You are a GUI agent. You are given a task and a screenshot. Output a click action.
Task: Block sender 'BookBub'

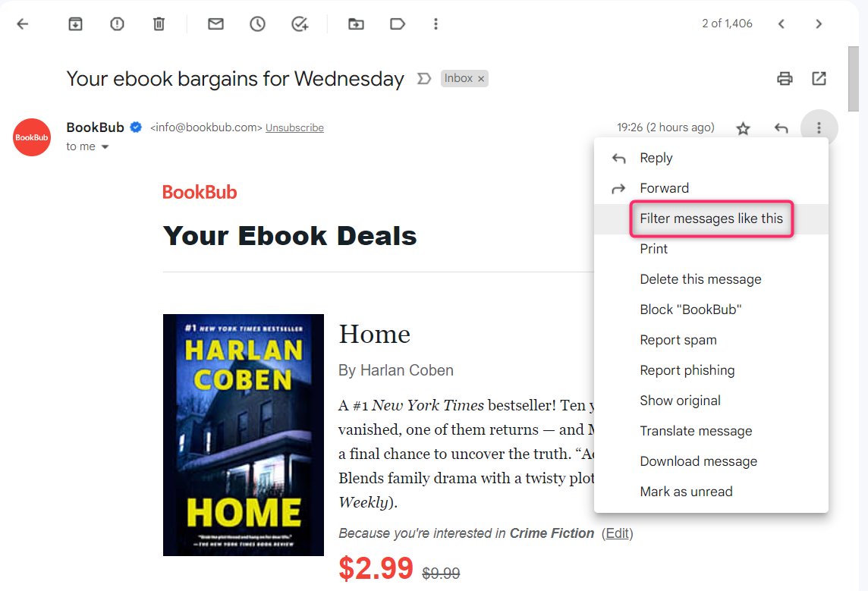pyautogui.click(x=690, y=310)
